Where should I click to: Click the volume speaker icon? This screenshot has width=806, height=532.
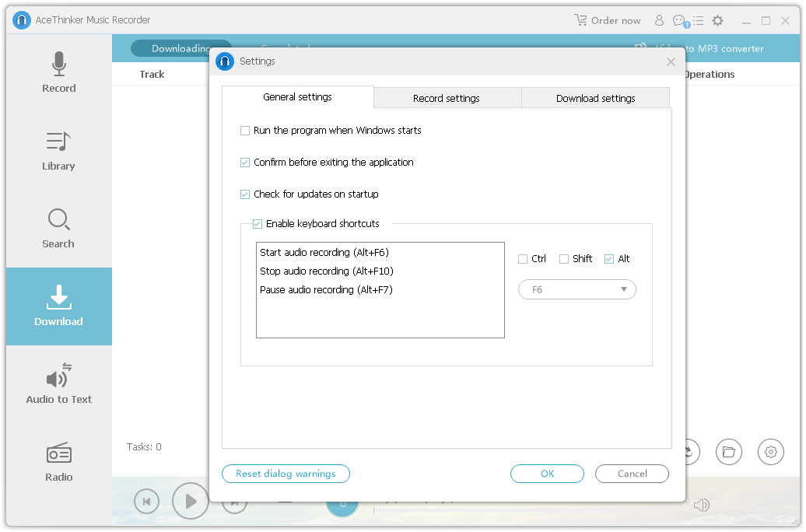(x=701, y=506)
